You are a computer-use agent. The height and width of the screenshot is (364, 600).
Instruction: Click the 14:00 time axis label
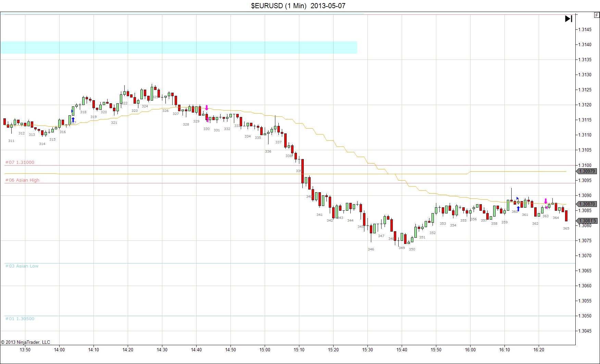(59, 350)
